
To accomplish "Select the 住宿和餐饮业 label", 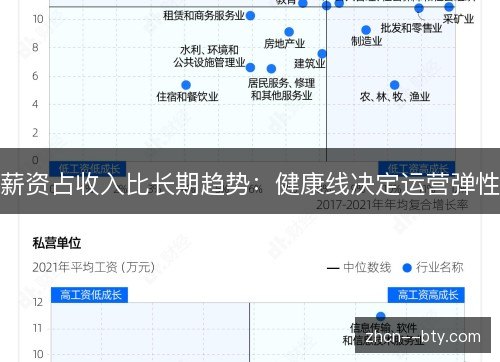I will point(187,97).
